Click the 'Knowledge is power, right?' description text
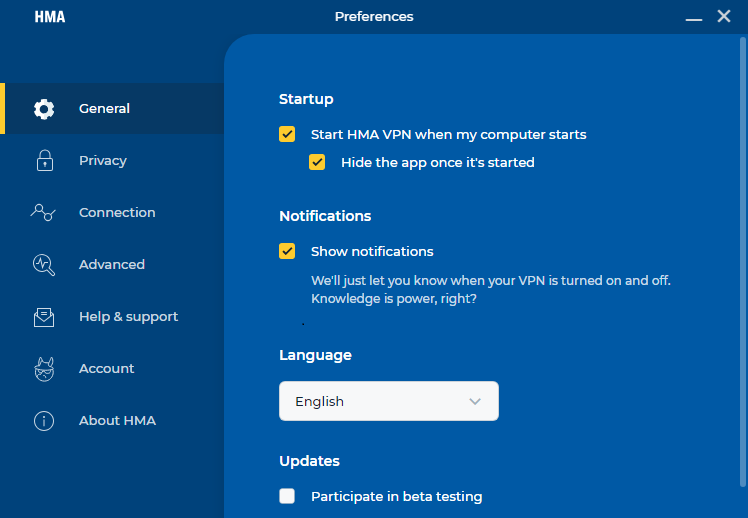 coord(394,299)
